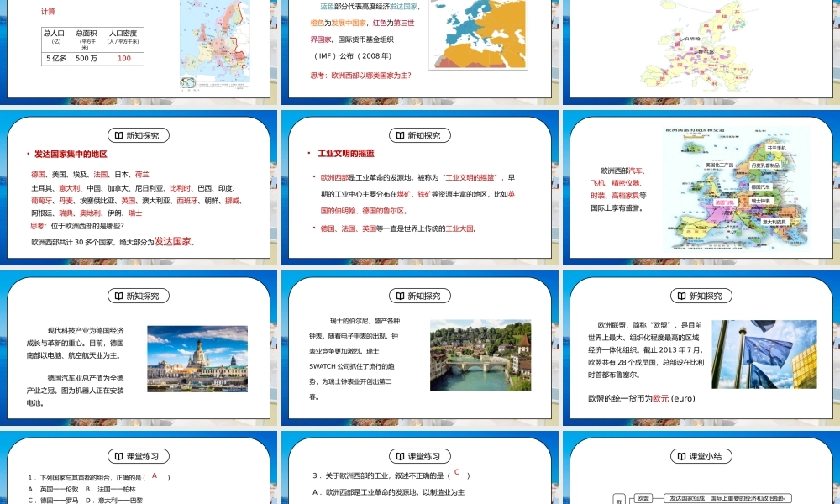Image resolution: width=840 pixels, height=504 pixels.
Task: Click the map label 意大利皮具
Action: pyautogui.click(x=774, y=222)
